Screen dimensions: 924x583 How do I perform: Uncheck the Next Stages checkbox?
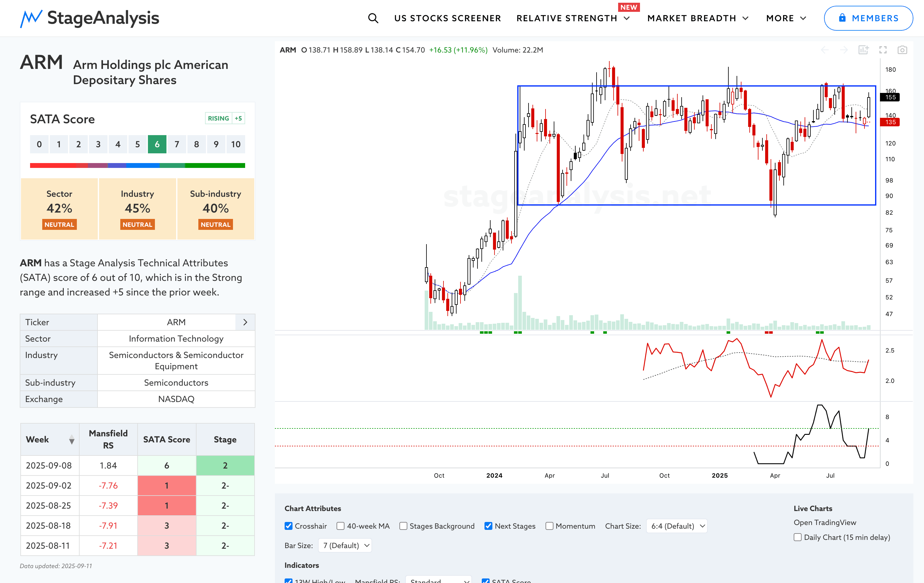488,526
